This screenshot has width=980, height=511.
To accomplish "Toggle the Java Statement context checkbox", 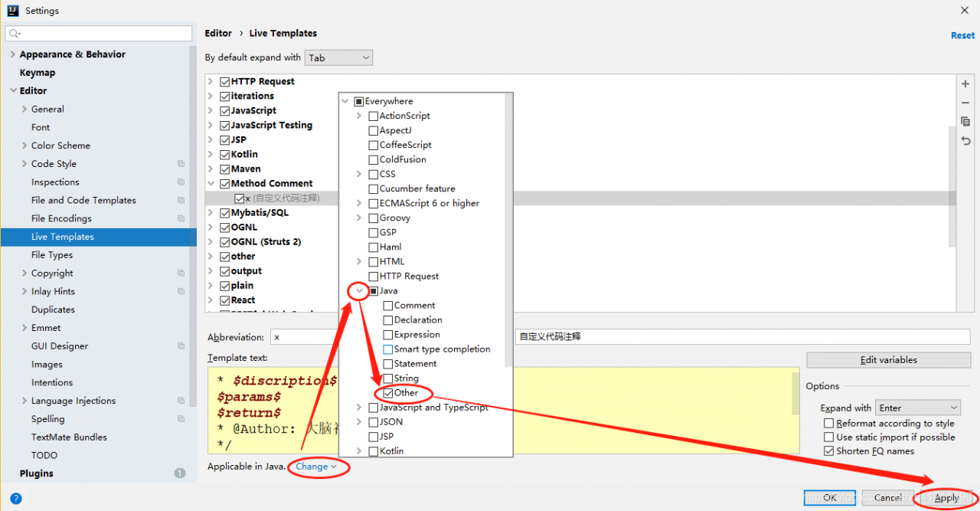I will 388,364.
